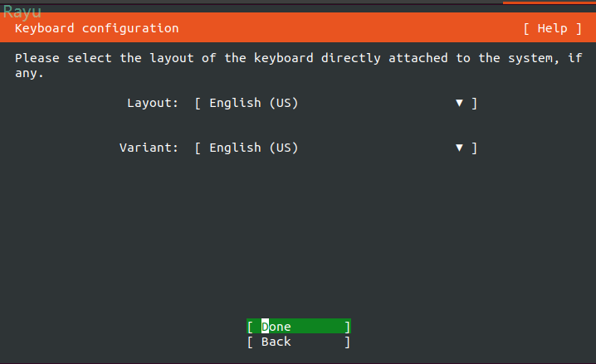Click the closing bracket of Back button
Viewport: 596px width, 364px height.
coord(347,342)
